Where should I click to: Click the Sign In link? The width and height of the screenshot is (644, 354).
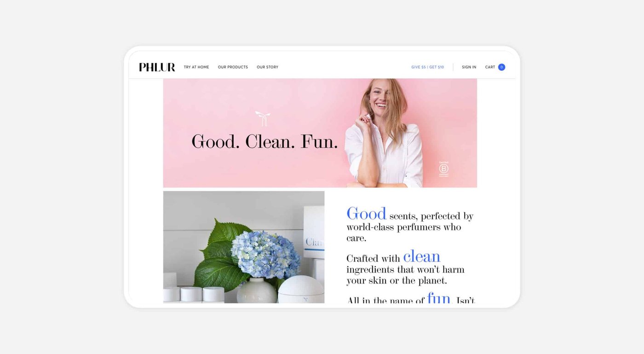click(469, 67)
